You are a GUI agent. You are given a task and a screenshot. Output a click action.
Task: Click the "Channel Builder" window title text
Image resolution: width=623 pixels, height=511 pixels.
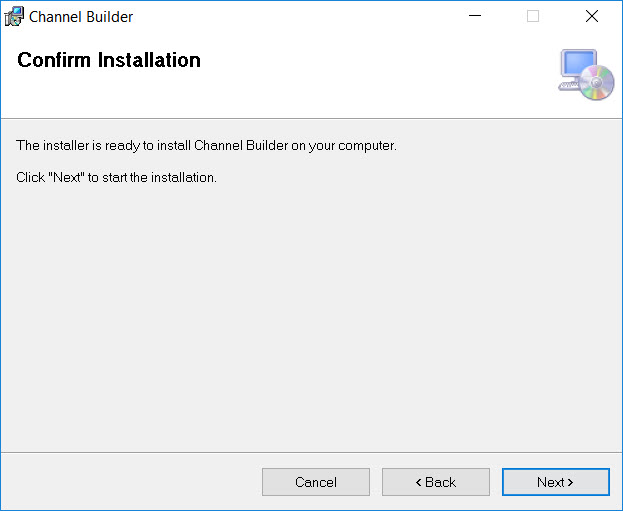pos(81,17)
